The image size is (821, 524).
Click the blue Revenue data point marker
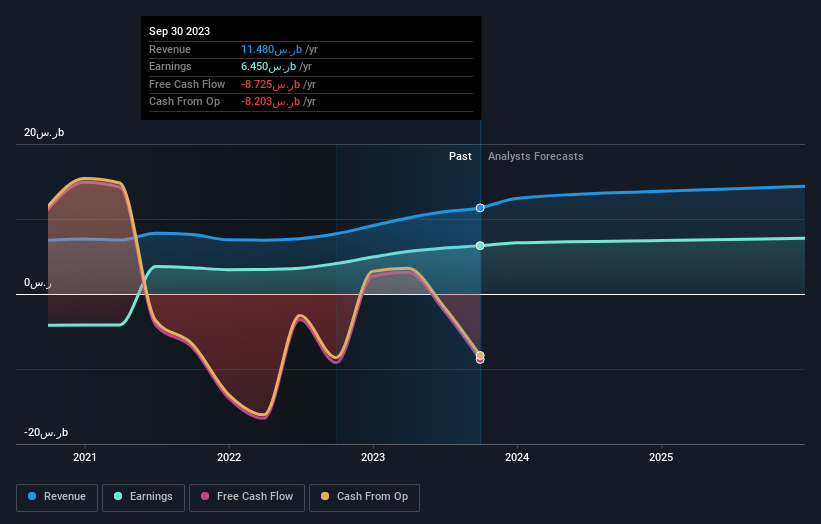coord(480,208)
